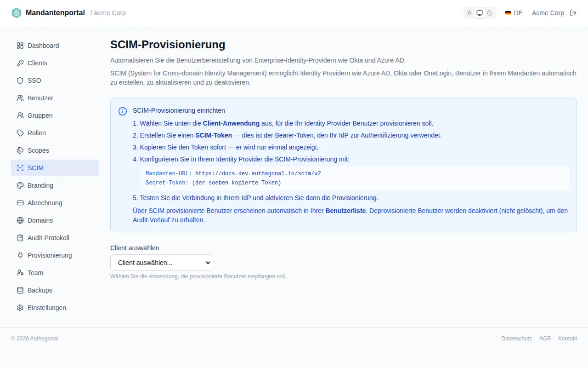The height and width of the screenshot is (368, 588).
Task: Open the AGB footer link
Action: (545, 339)
